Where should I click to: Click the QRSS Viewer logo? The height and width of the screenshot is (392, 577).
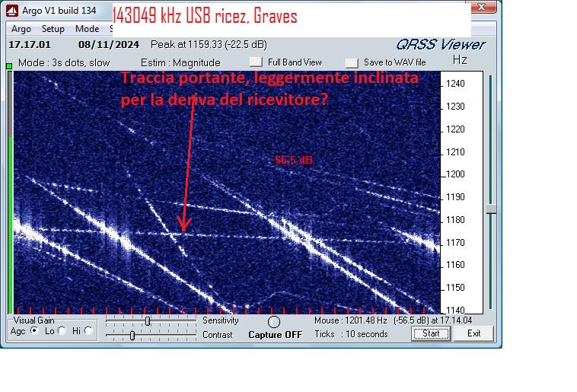pos(440,44)
